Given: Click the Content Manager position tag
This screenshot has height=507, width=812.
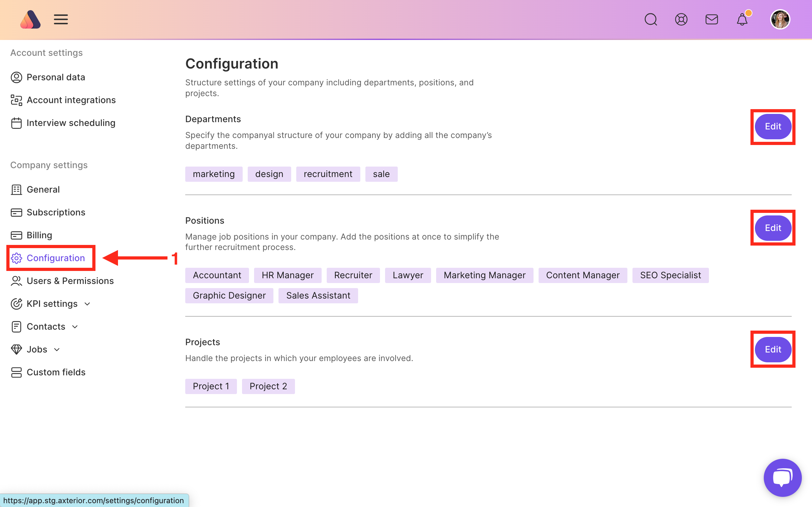Looking at the screenshot, I should point(583,275).
